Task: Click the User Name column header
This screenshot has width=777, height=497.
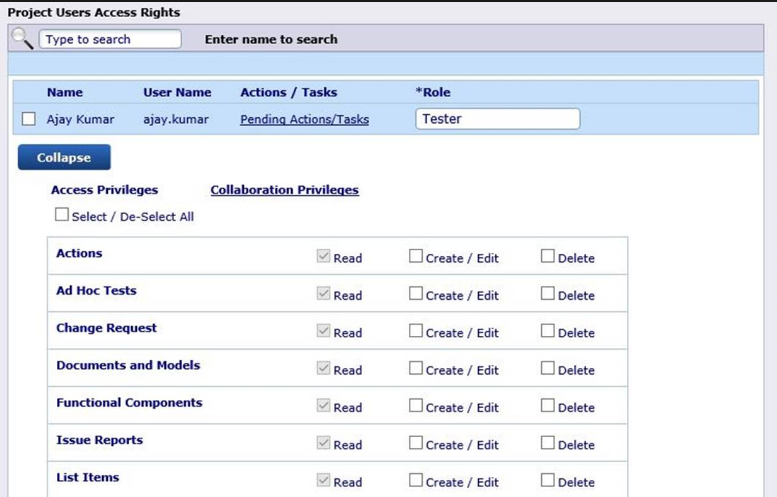Action: (177, 92)
